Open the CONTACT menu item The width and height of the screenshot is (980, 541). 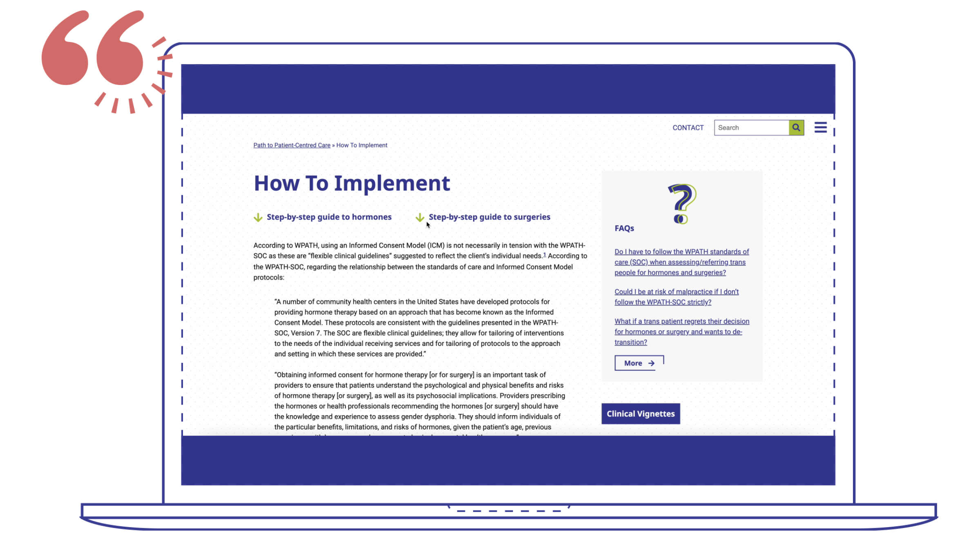point(688,127)
